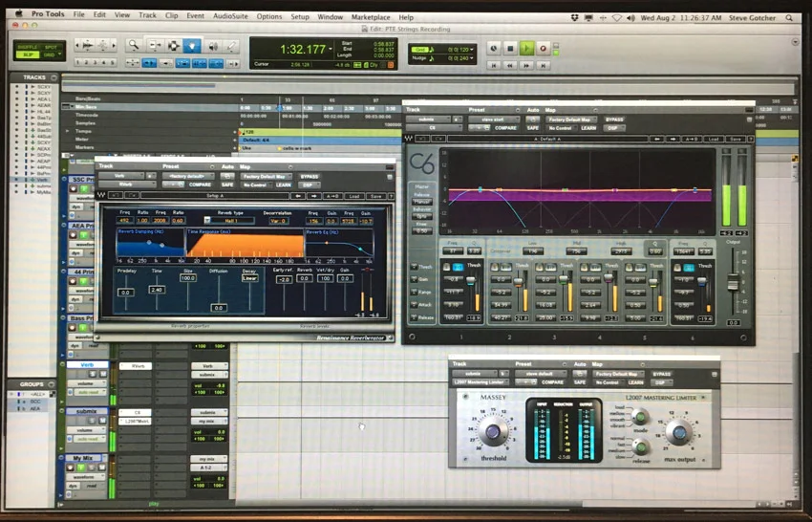Toggle BYPASS on the Renaissance Reverberator window
The height and width of the screenshot is (522, 812).
click(310, 176)
